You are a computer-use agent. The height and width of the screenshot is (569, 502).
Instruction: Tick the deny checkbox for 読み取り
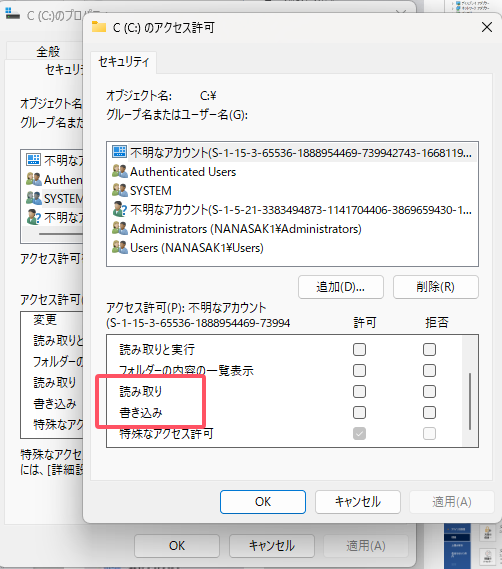coord(429,391)
